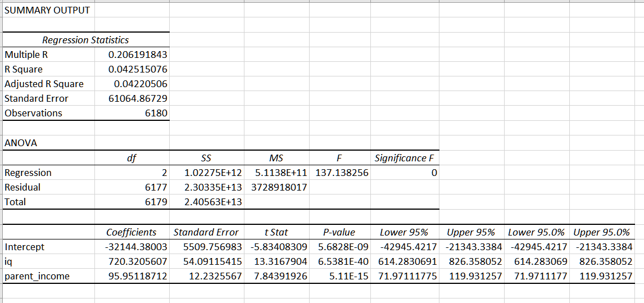644x303 pixels.
Task: Click the t Stat column header
Action: point(277,232)
